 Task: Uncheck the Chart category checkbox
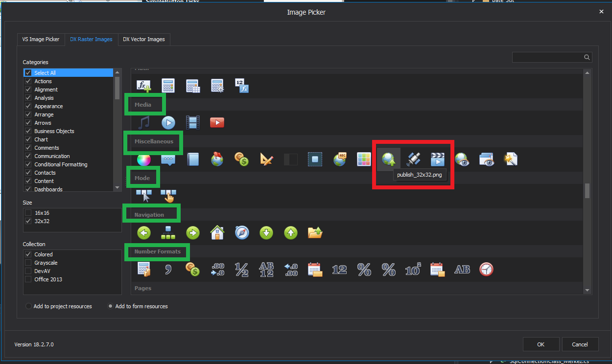pyautogui.click(x=28, y=139)
